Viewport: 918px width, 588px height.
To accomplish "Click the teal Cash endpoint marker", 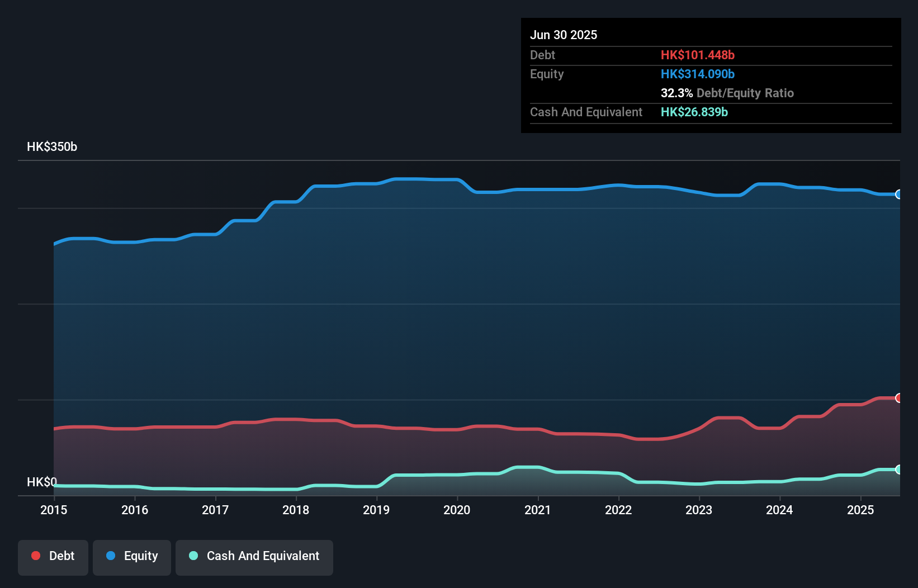I will click(x=899, y=470).
